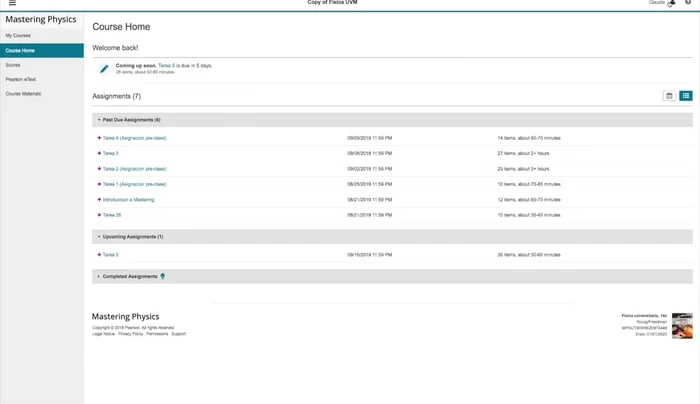
Task: Expand the Completed Assignments section
Action: tap(98, 276)
